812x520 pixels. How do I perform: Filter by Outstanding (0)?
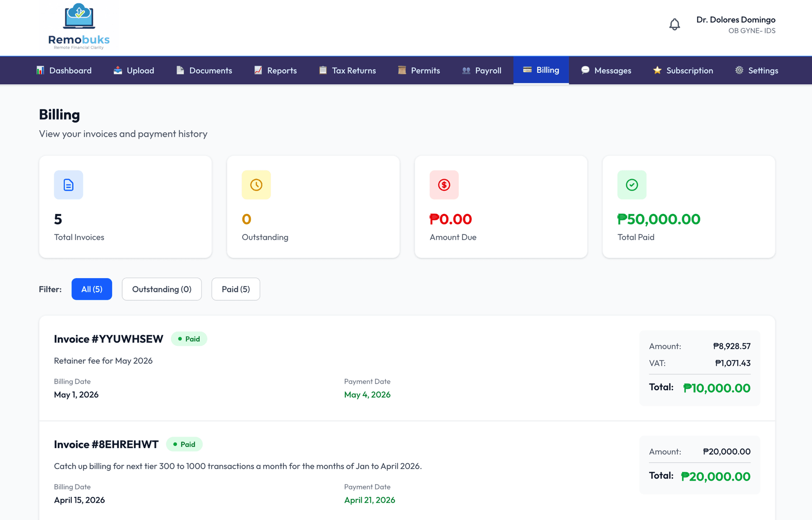pyautogui.click(x=162, y=289)
